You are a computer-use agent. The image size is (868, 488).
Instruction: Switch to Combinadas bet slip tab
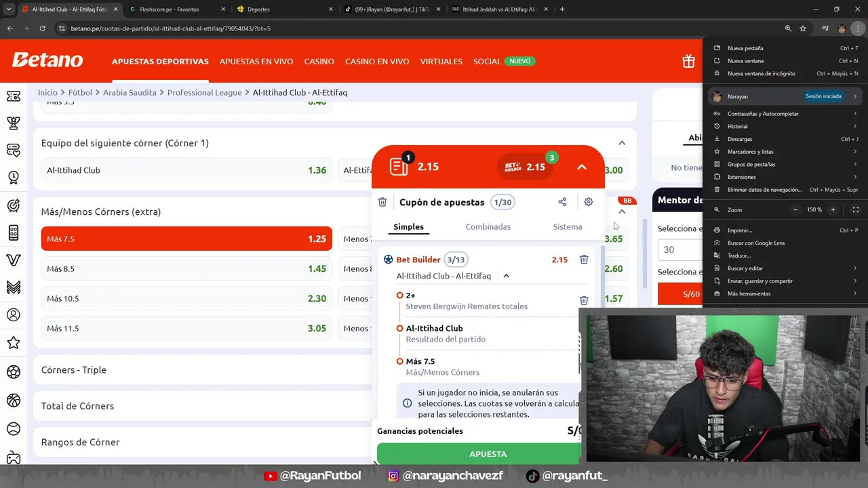[488, 226]
